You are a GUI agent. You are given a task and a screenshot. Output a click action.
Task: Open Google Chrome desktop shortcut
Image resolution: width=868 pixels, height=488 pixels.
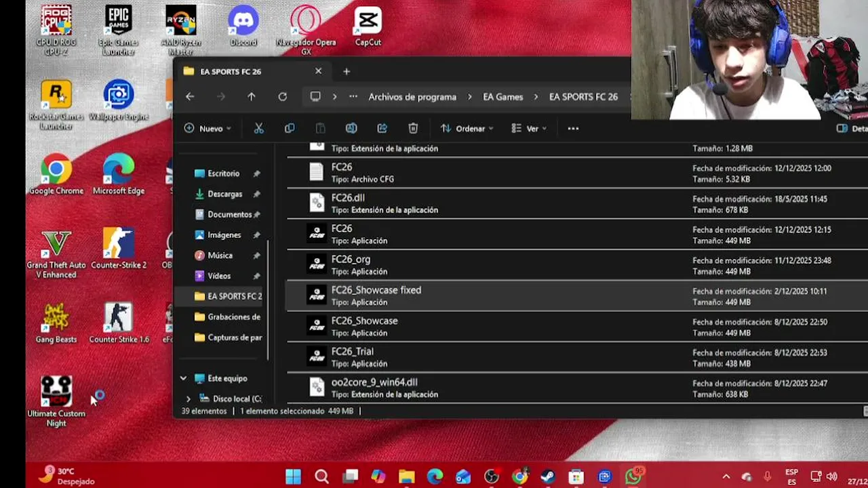(56, 175)
